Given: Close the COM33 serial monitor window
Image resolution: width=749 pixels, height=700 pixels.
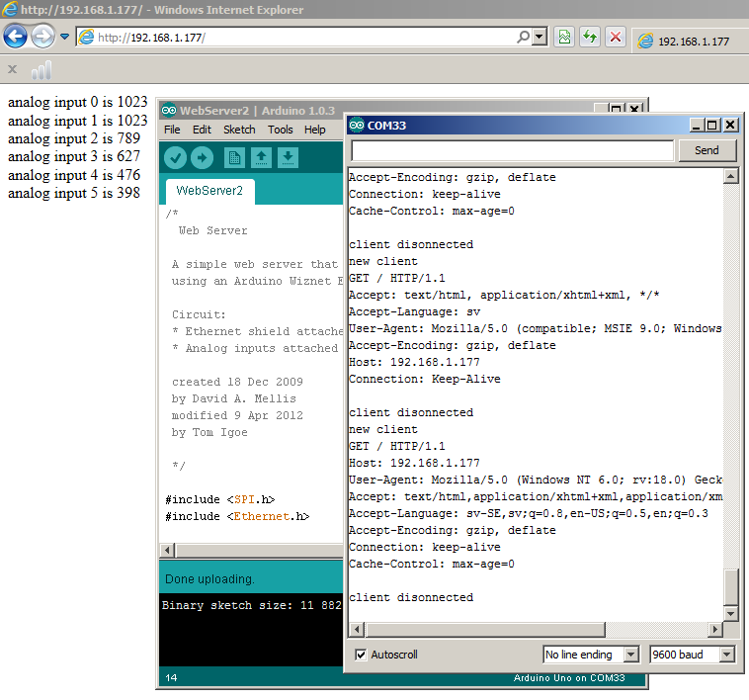Looking at the screenshot, I should (x=730, y=126).
